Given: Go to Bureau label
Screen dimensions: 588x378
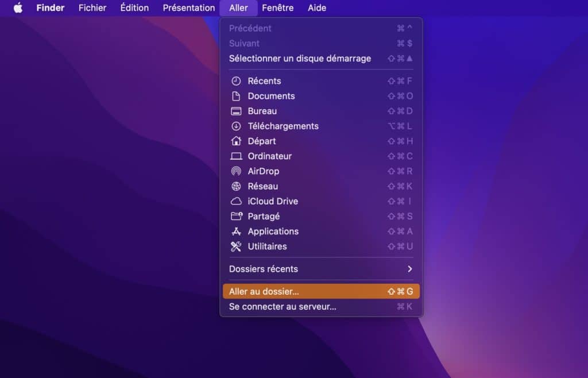Looking at the screenshot, I should pyautogui.click(x=262, y=111).
